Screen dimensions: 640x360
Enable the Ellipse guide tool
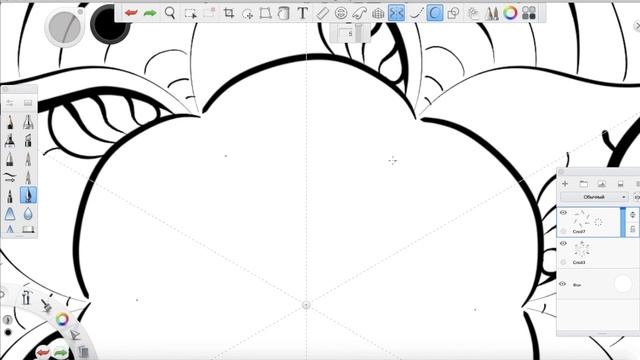pyautogui.click(x=340, y=13)
